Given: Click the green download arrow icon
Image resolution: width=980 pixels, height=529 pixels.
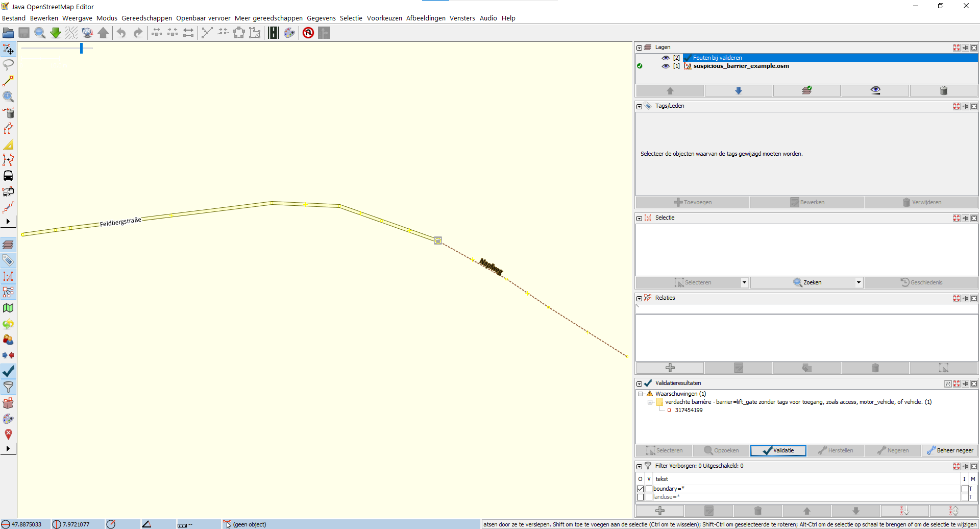Looking at the screenshot, I should pos(56,33).
